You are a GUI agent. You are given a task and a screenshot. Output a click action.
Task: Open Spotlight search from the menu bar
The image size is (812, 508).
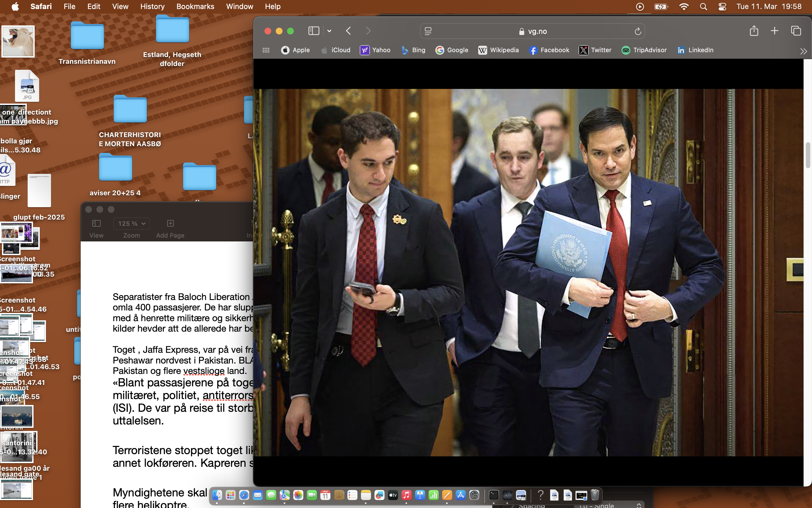[x=704, y=6]
